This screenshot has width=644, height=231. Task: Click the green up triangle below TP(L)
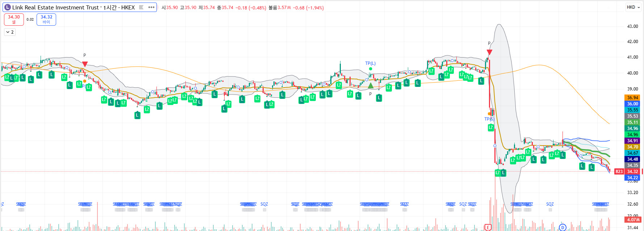point(371,85)
